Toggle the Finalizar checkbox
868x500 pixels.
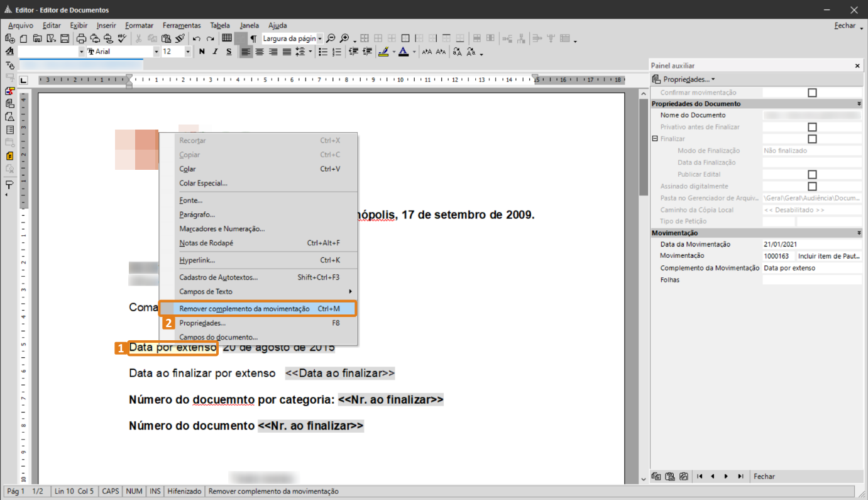point(812,139)
